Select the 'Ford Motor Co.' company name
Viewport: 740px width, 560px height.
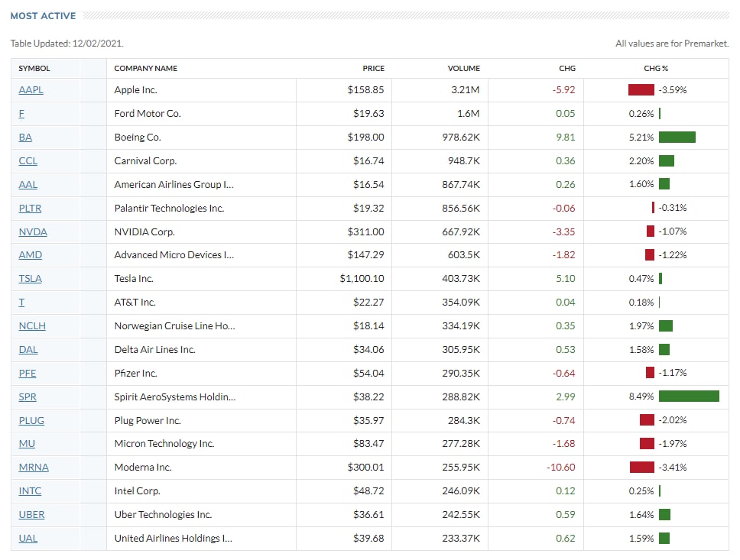(x=148, y=113)
